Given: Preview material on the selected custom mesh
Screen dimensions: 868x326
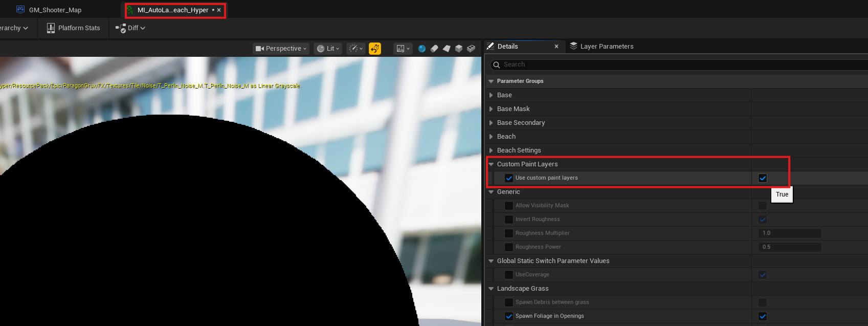Looking at the screenshot, I should pyautogui.click(x=471, y=49).
